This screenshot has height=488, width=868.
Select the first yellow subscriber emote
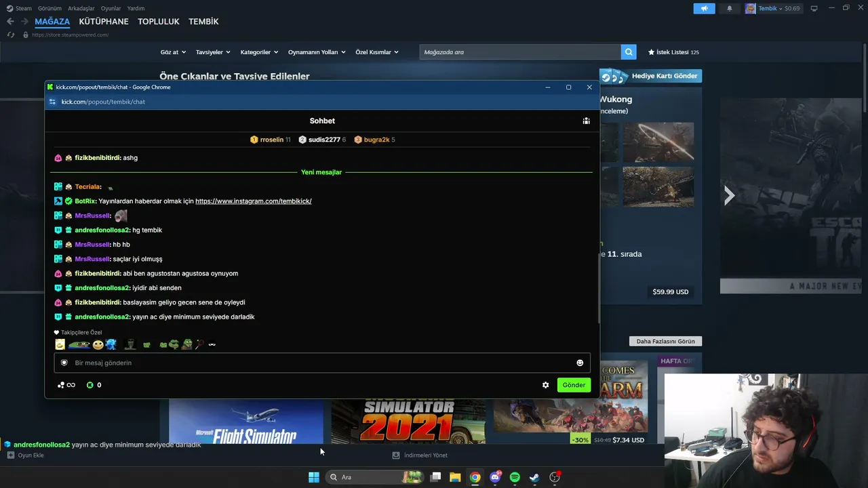[x=60, y=344]
